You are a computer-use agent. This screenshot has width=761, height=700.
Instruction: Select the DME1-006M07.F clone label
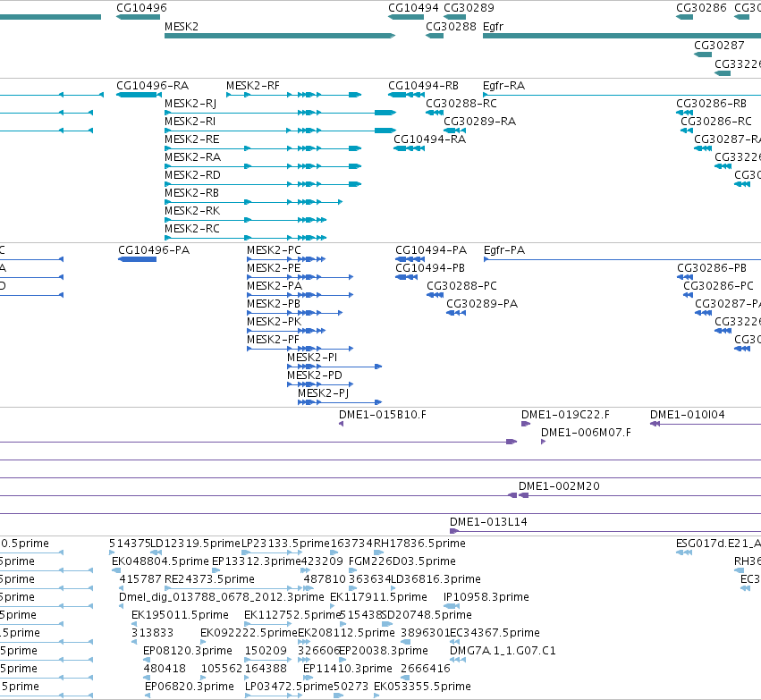point(586,433)
